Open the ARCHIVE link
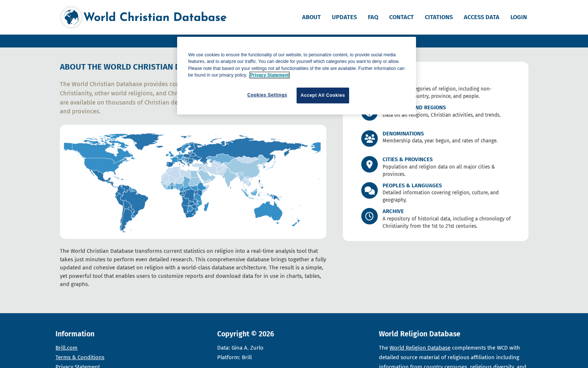 point(393,211)
